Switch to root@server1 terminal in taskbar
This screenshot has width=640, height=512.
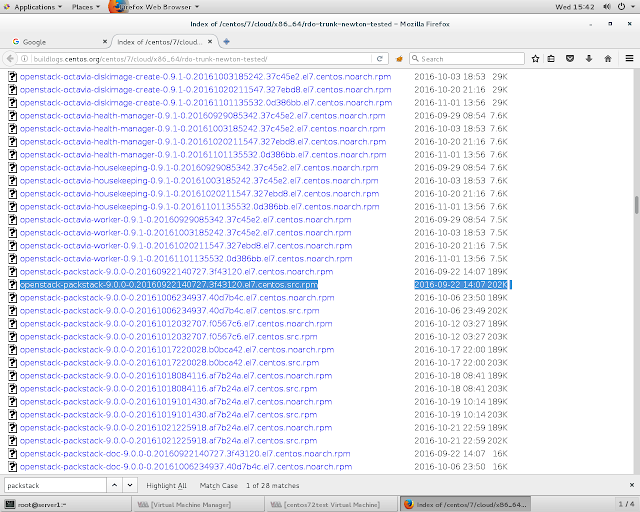coord(66,505)
